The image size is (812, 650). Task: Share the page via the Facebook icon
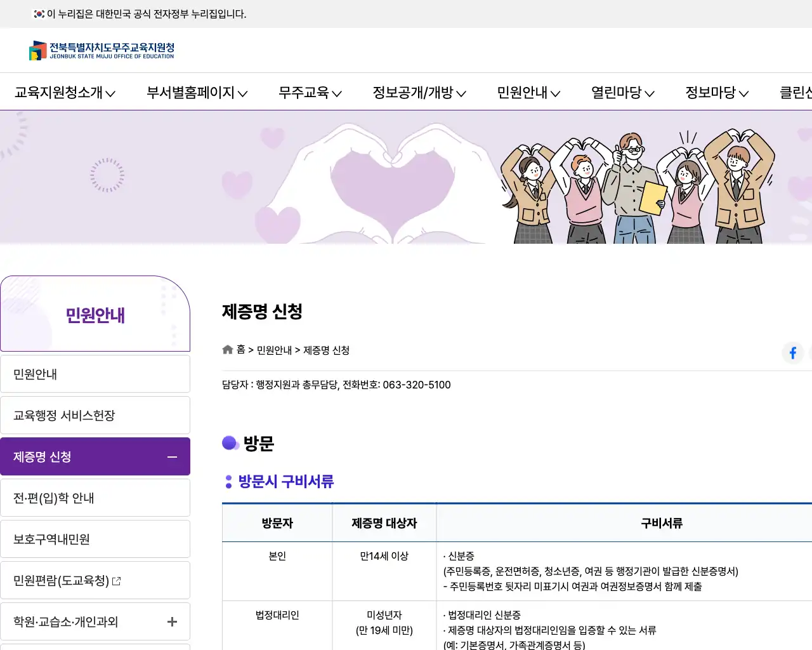(x=793, y=352)
